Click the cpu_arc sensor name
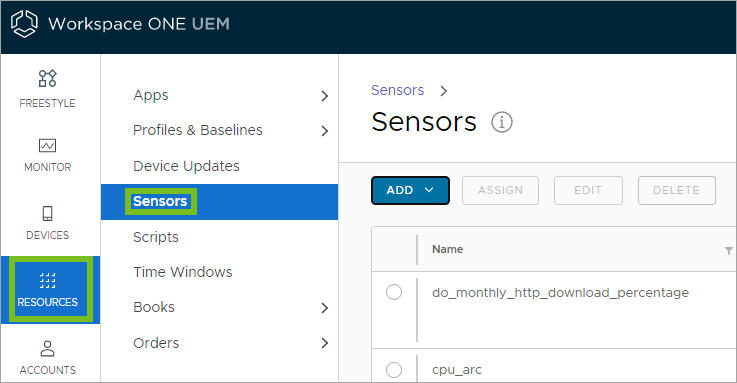737x383 pixels. pos(457,370)
